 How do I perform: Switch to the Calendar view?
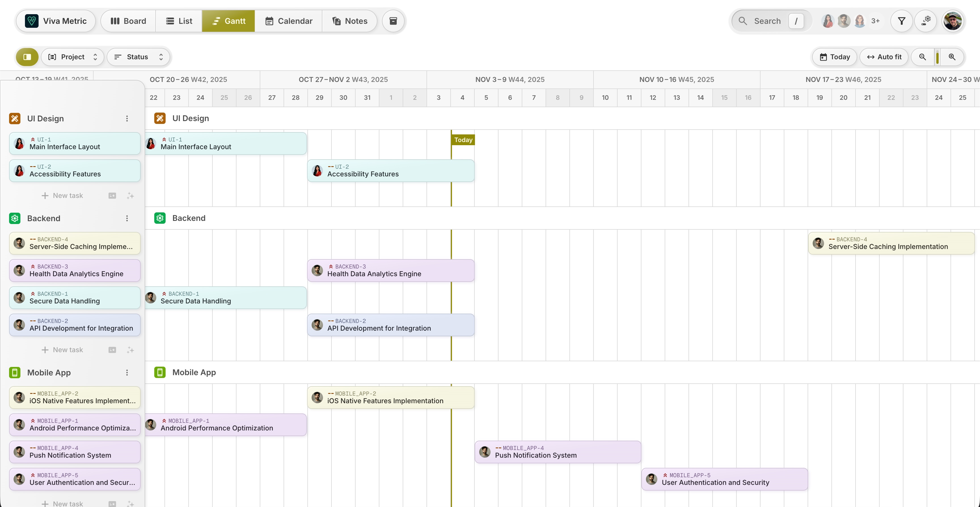pyautogui.click(x=288, y=21)
